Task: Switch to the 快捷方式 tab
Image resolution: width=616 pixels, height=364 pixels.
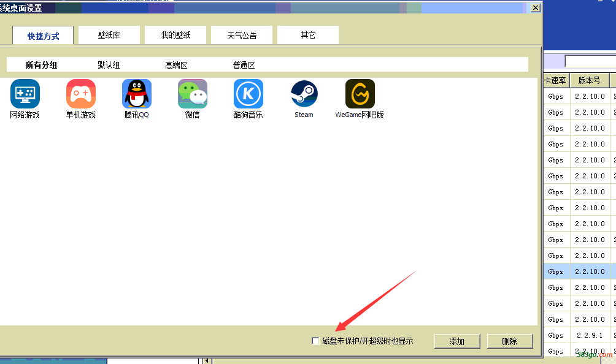Action: 43,36
